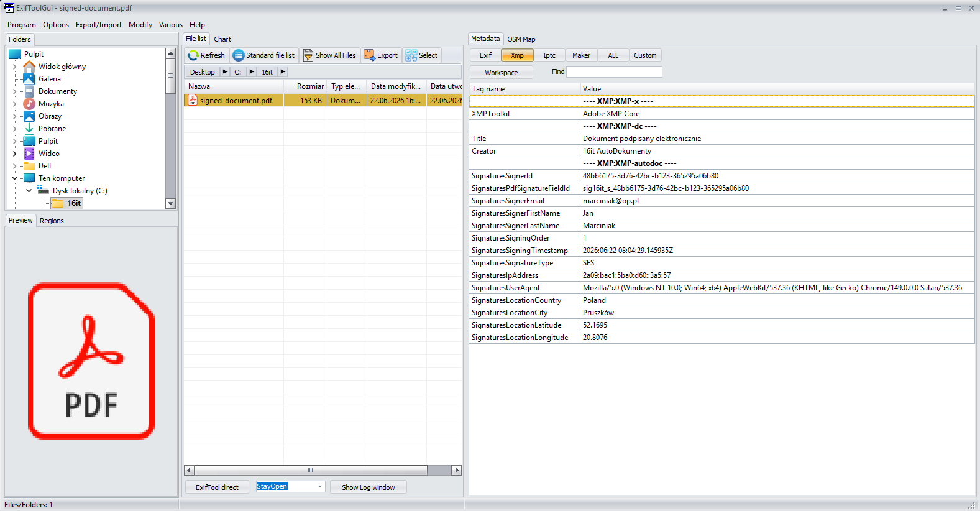The height and width of the screenshot is (511, 980).
Task: Expand the Dokumenty tree node
Action: click(x=15, y=91)
